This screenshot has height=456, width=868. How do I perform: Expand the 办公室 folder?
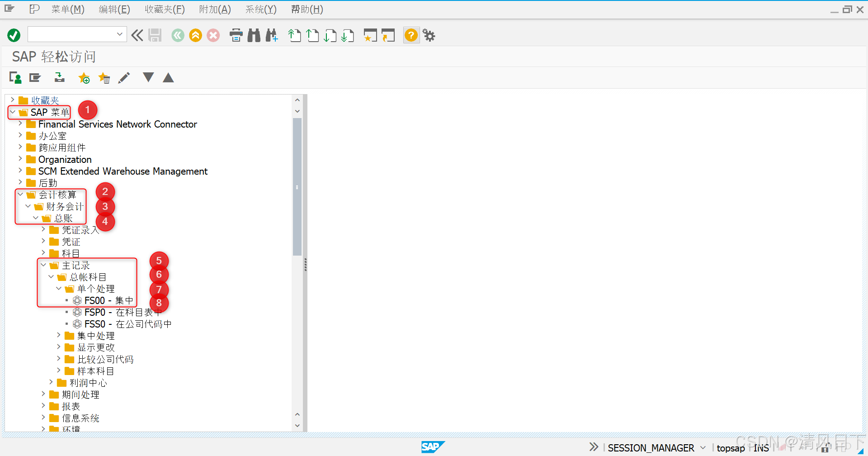pyautogui.click(x=20, y=135)
